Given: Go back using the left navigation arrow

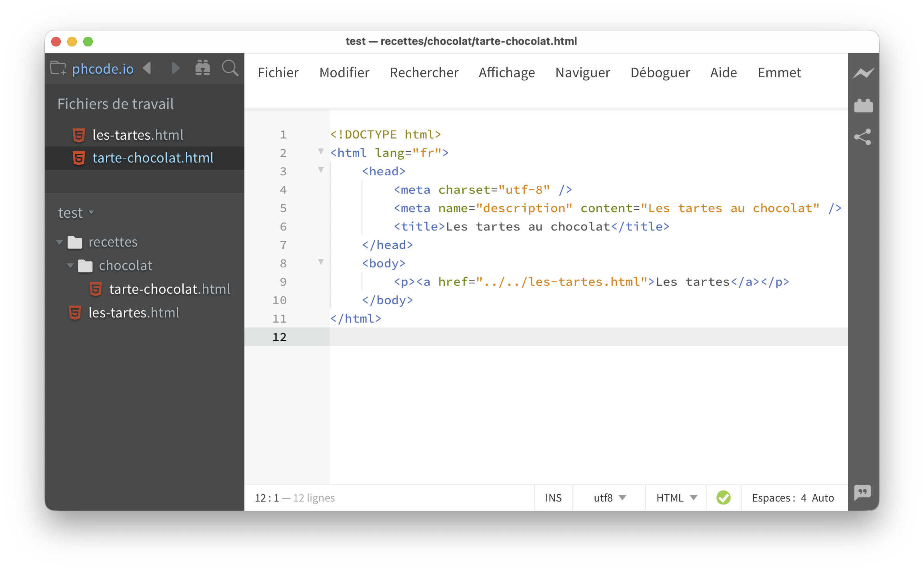Looking at the screenshot, I should [148, 68].
